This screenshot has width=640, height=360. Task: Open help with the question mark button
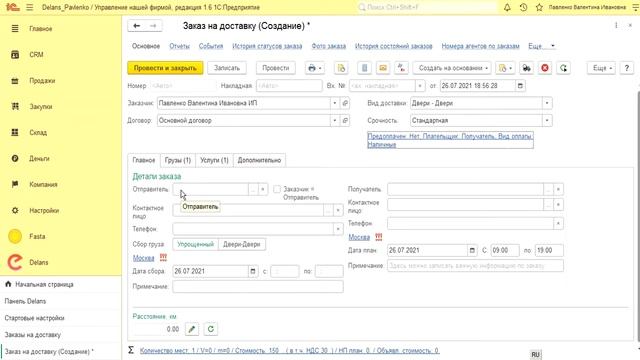(627, 68)
